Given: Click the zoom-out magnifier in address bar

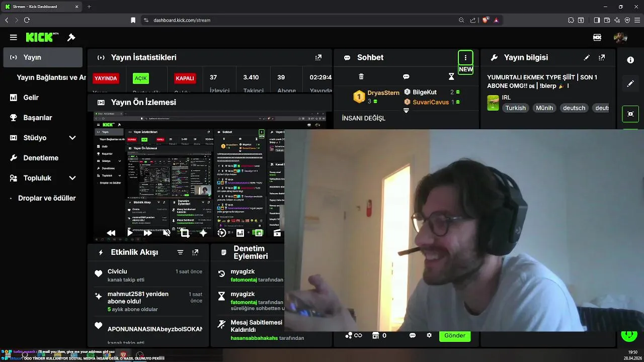Looking at the screenshot, I should coord(461,20).
